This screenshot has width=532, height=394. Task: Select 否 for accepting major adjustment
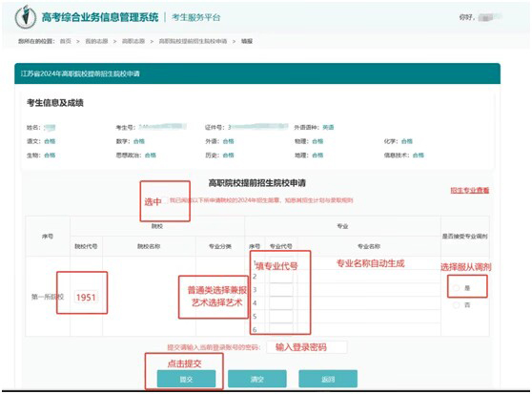click(457, 305)
